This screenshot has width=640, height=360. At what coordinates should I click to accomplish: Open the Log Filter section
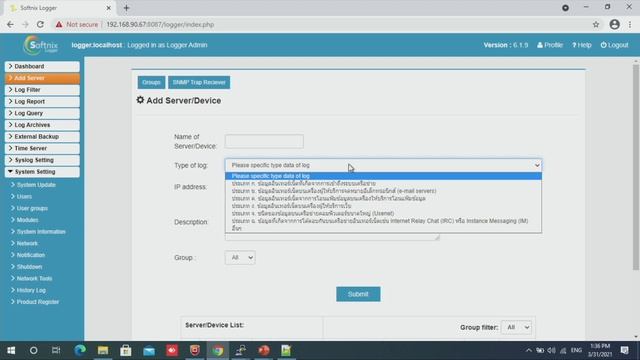[42, 90]
